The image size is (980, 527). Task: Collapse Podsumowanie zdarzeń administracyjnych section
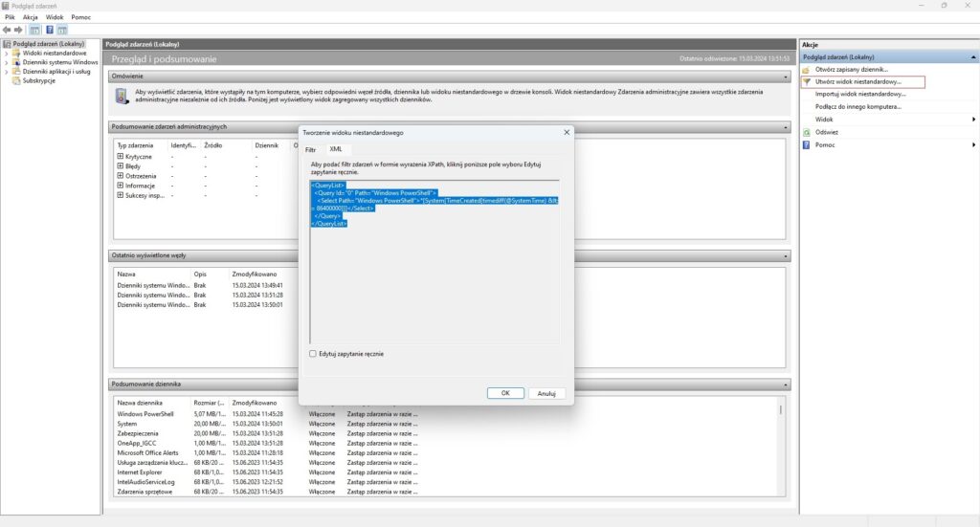[786, 127]
